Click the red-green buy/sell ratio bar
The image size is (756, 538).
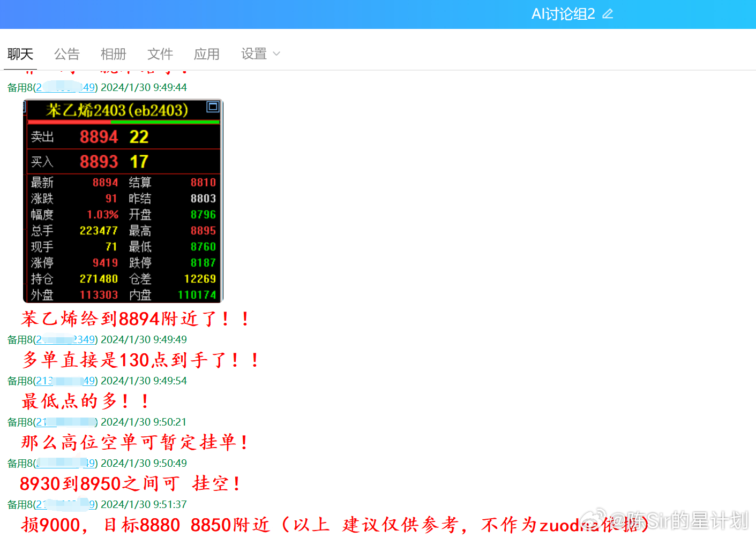(x=122, y=122)
